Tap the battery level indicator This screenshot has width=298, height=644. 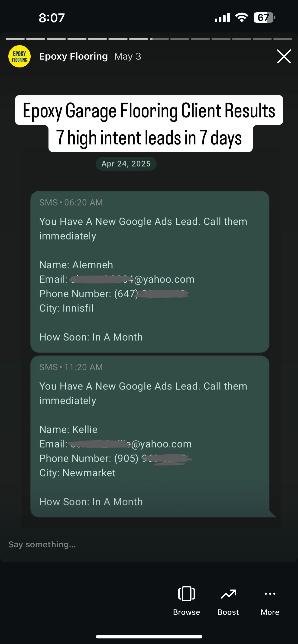click(x=264, y=18)
